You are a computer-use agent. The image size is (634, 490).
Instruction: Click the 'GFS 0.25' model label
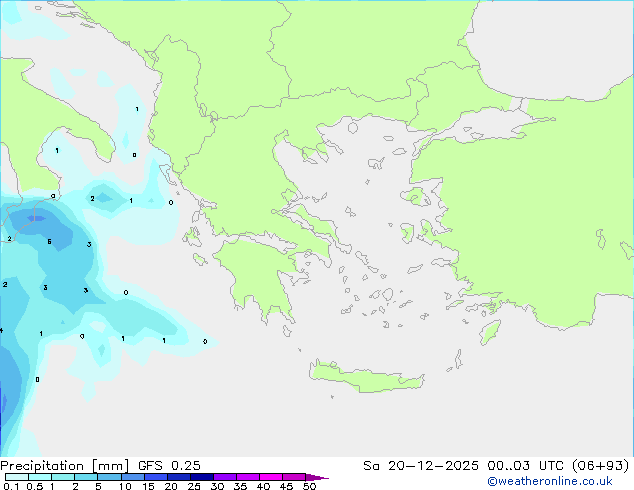click(x=169, y=466)
